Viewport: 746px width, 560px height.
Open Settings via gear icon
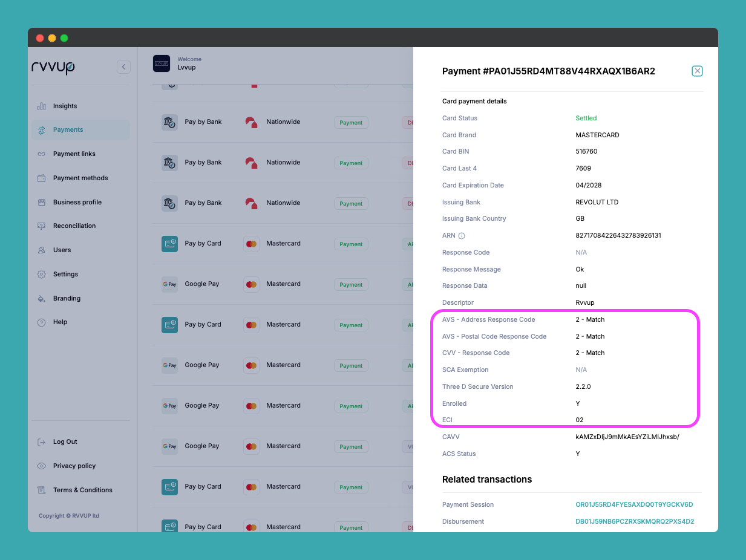(42, 274)
